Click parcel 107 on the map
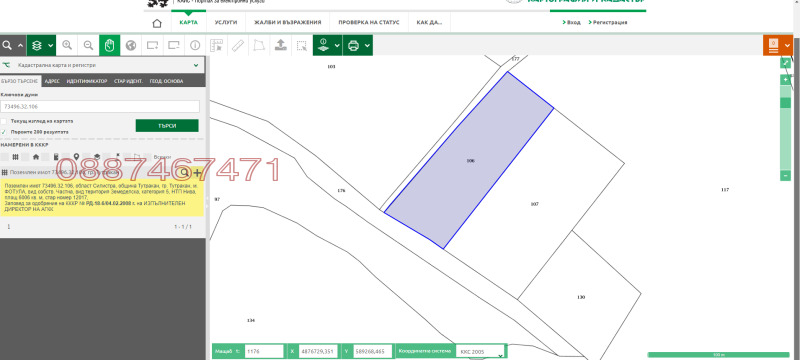 coord(534,204)
